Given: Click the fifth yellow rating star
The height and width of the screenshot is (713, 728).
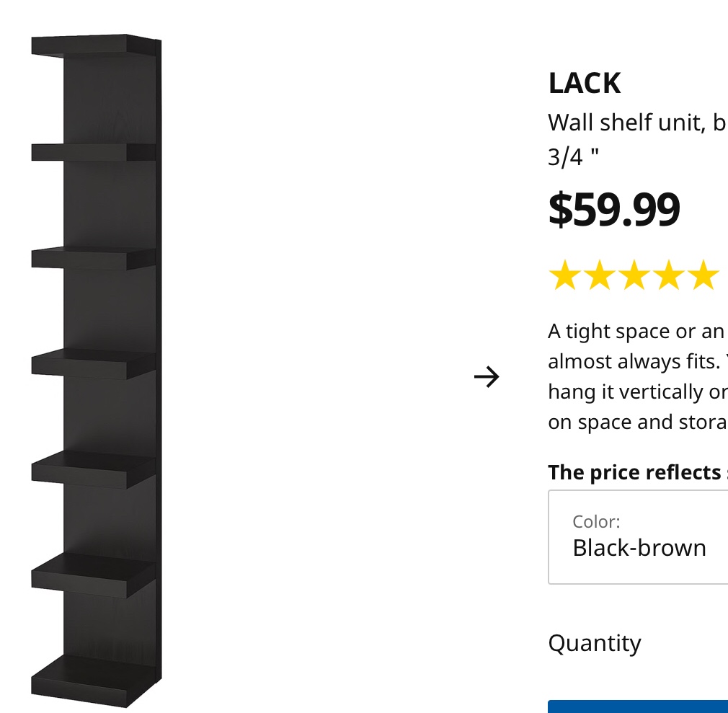Looking at the screenshot, I should point(703,277).
